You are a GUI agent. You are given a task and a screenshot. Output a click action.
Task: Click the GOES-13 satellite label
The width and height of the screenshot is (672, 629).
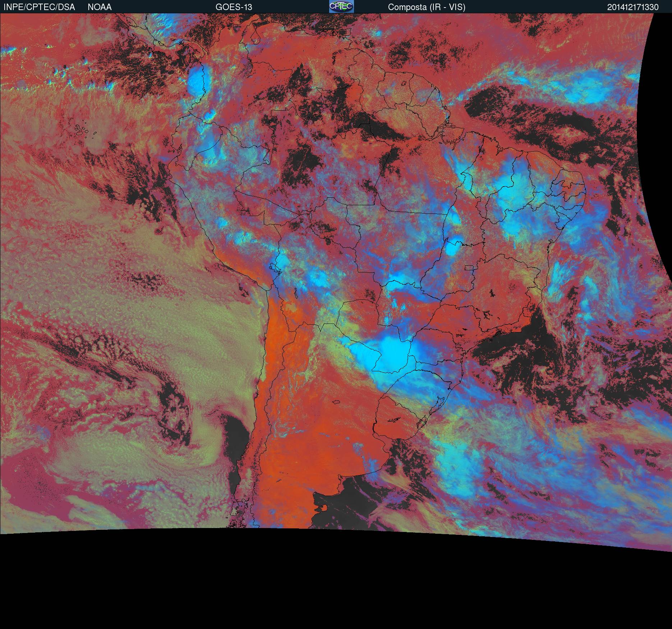[x=234, y=7]
